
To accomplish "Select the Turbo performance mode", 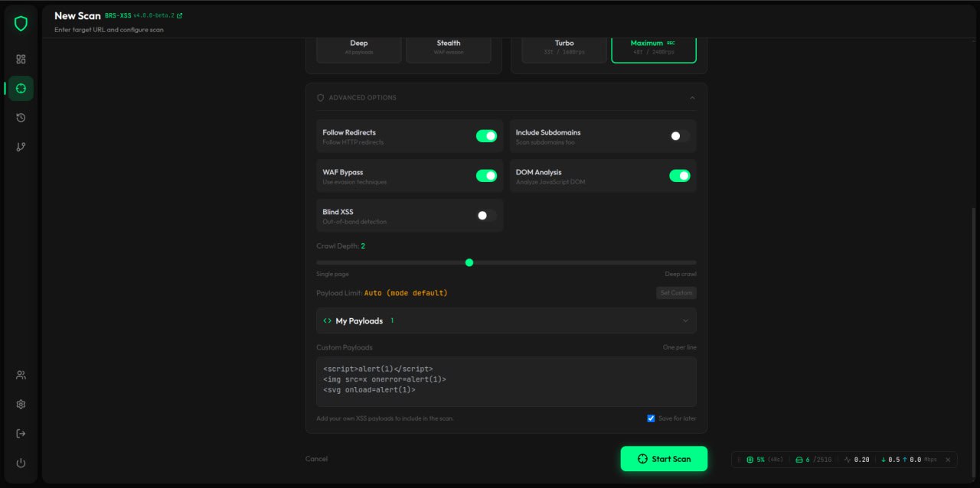I will pyautogui.click(x=564, y=47).
